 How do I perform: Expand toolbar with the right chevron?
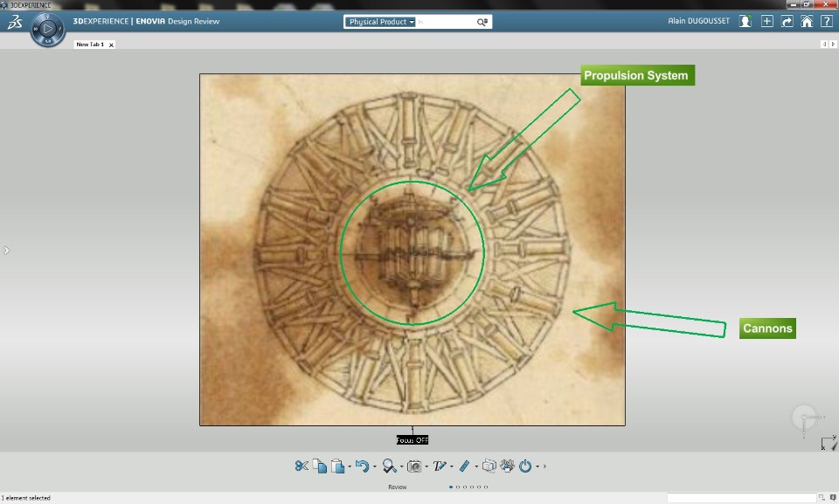coord(544,466)
